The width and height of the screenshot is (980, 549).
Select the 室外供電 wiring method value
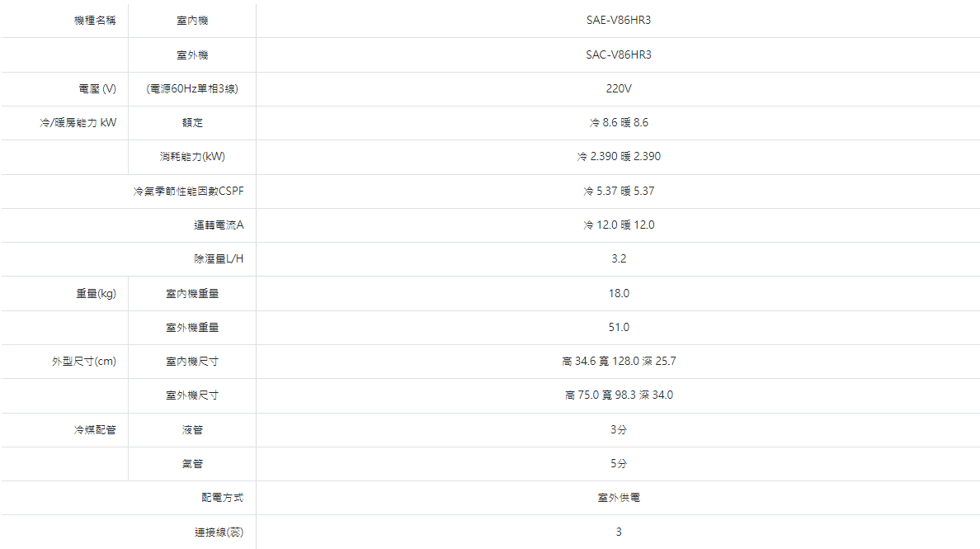click(618, 498)
